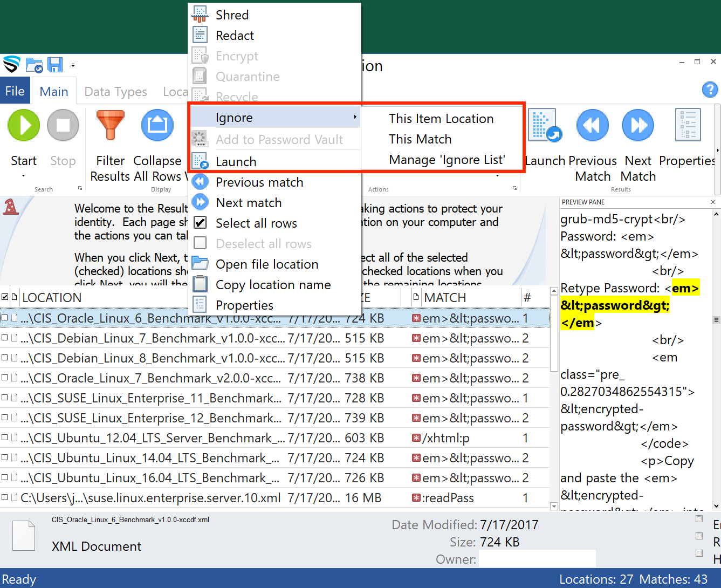Toggle the Select all rows checkbox

(200, 223)
